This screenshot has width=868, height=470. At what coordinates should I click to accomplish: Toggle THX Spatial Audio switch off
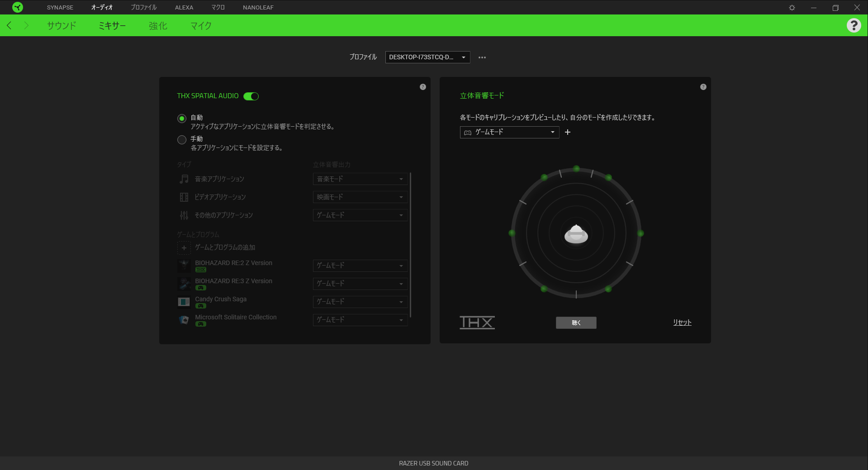click(x=251, y=96)
